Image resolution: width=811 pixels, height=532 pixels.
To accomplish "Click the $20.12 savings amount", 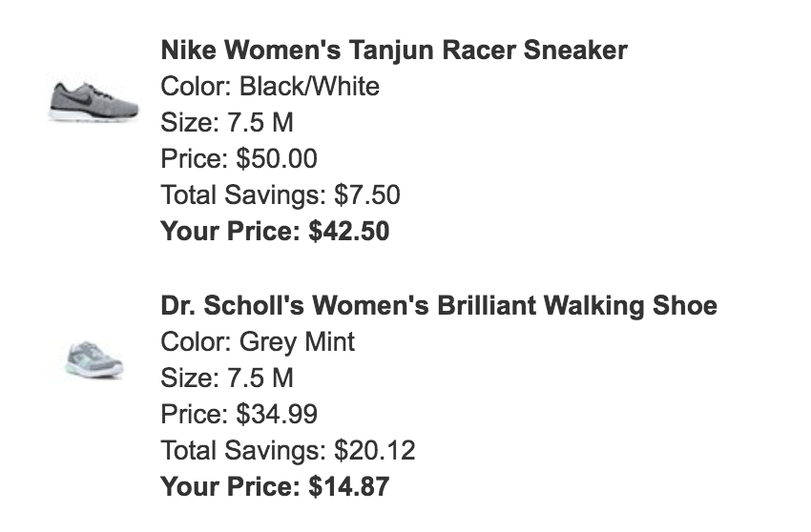I will pos(374,450).
